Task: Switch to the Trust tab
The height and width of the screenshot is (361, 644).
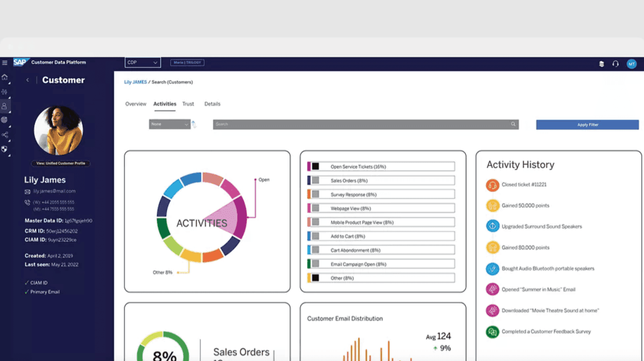Action: [x=188, y=104]
